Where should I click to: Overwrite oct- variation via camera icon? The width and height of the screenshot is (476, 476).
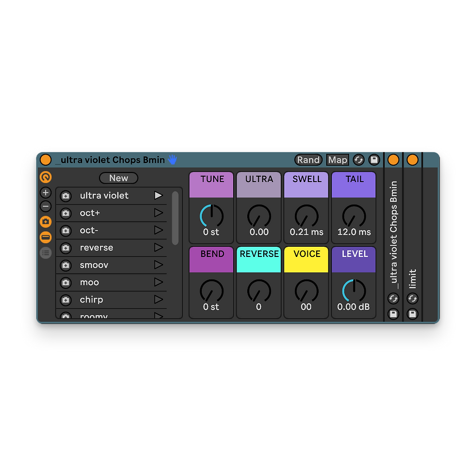[66, 231]
